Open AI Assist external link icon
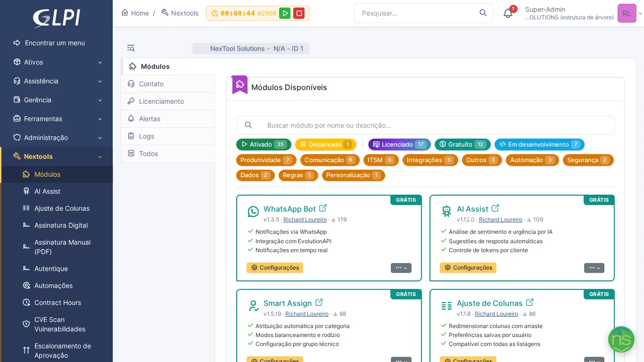The width and height of the screenshot is (644, 362). (495, 208)
